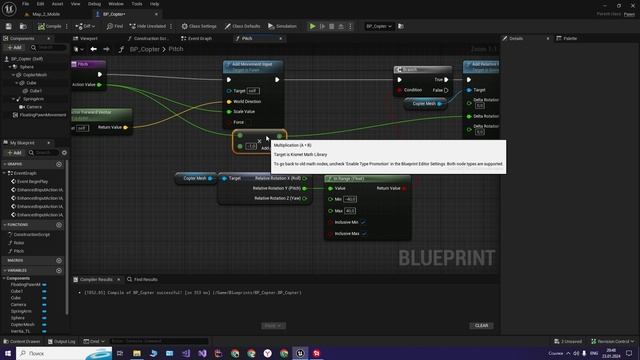Click the frame advance play icon
Screen dimensions: 640x360
click(x=322, y=26)
